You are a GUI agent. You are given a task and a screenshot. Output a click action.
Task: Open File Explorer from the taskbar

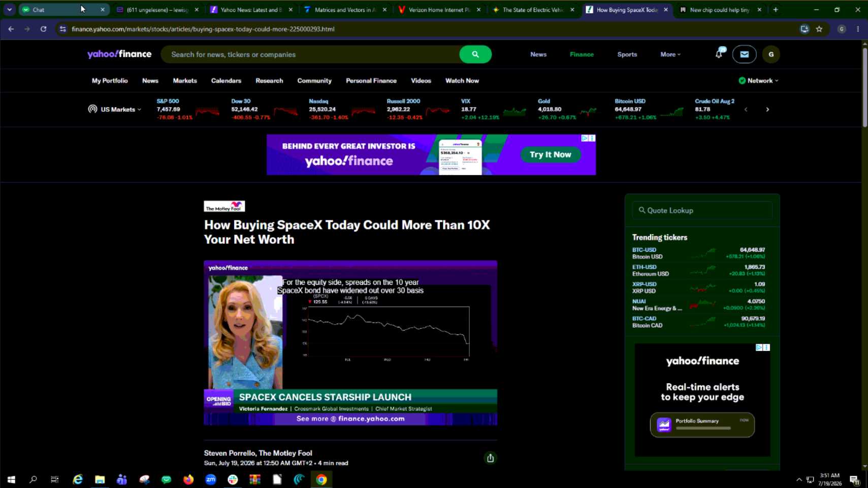click(x=100, y=479)
